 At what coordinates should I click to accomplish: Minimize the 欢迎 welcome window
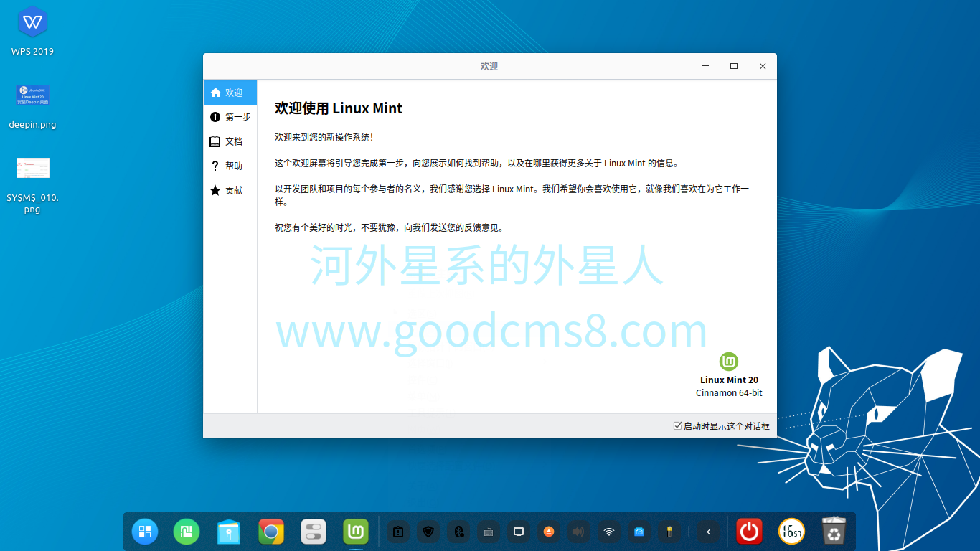coord(705,66)
